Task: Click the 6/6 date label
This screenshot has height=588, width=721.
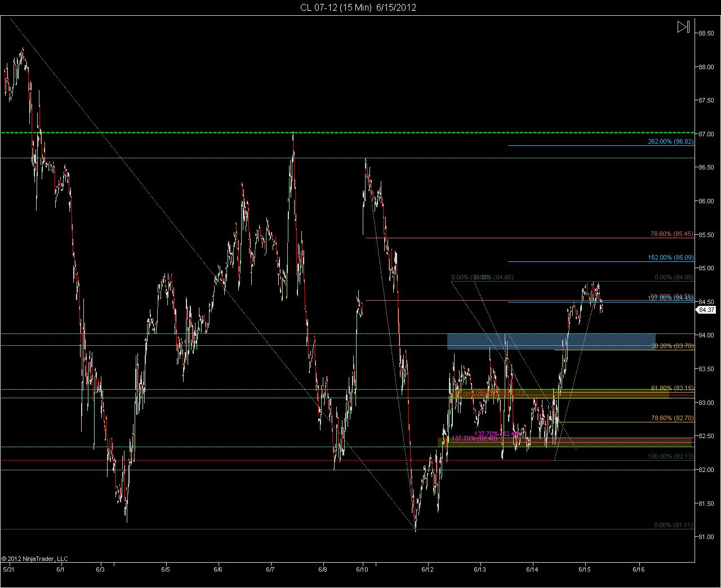Action: [x=217, y=569]
